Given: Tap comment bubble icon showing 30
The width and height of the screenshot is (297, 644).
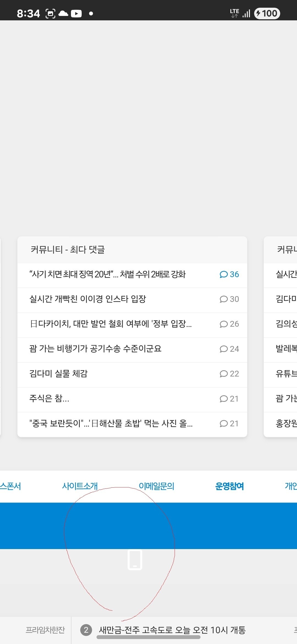Looking at the screenshot, I should [x=224, y=299].
